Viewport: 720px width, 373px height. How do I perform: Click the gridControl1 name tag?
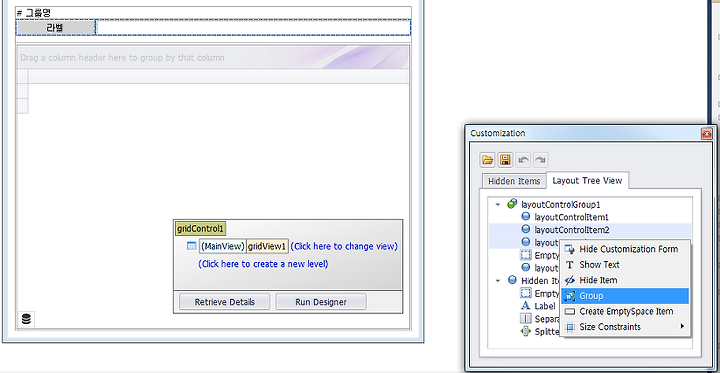pos(201,229)
